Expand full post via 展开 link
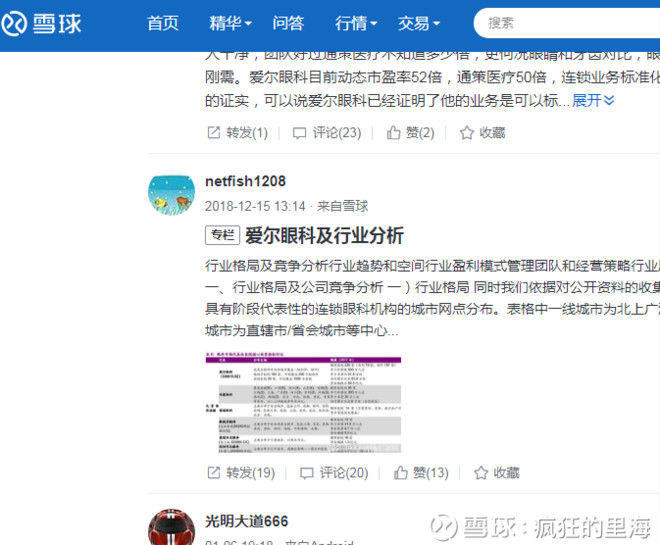The width and height of the screenshot is (660, 545). (x=593, y=101)
